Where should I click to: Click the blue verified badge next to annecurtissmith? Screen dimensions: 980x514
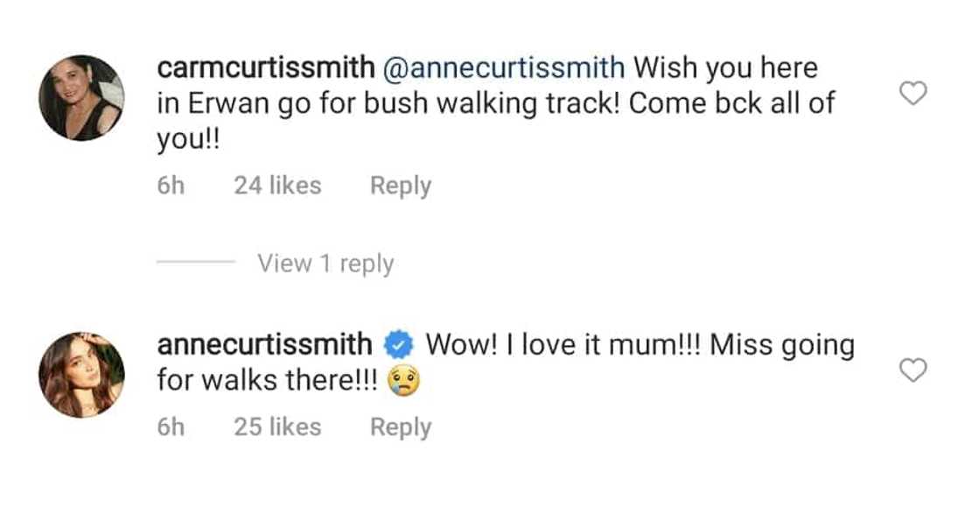[x=399, y=343]
